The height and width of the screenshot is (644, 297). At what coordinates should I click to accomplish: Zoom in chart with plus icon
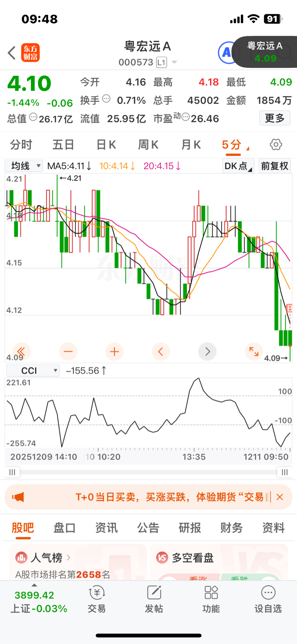pos(114,352)
